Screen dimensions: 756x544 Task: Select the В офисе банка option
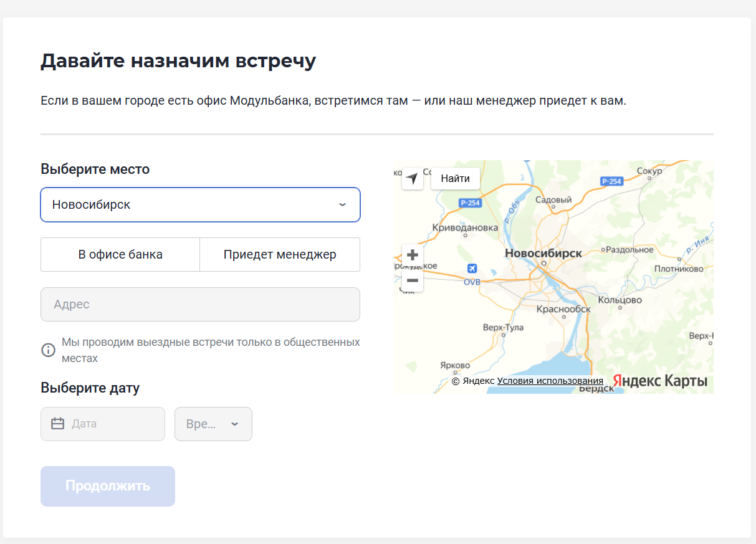[120, 254]
